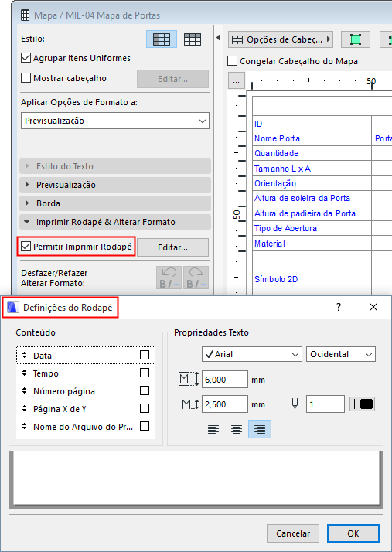Toggle Permitir Imprimir Rodapé checkbox
392x552 pixels.
coord(26,247)
